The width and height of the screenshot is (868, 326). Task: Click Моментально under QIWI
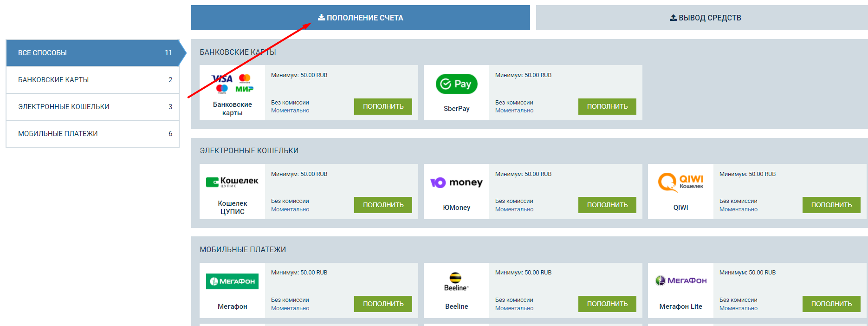738,209
